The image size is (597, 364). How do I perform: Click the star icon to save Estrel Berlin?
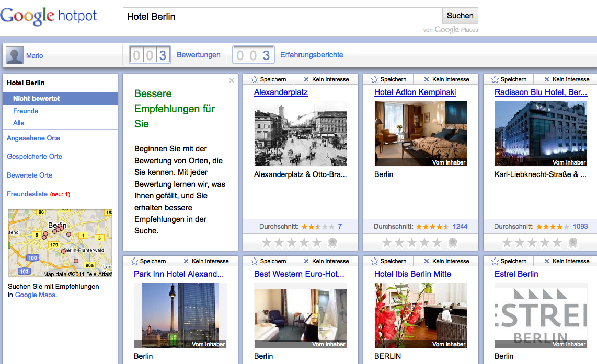point(495,261)
